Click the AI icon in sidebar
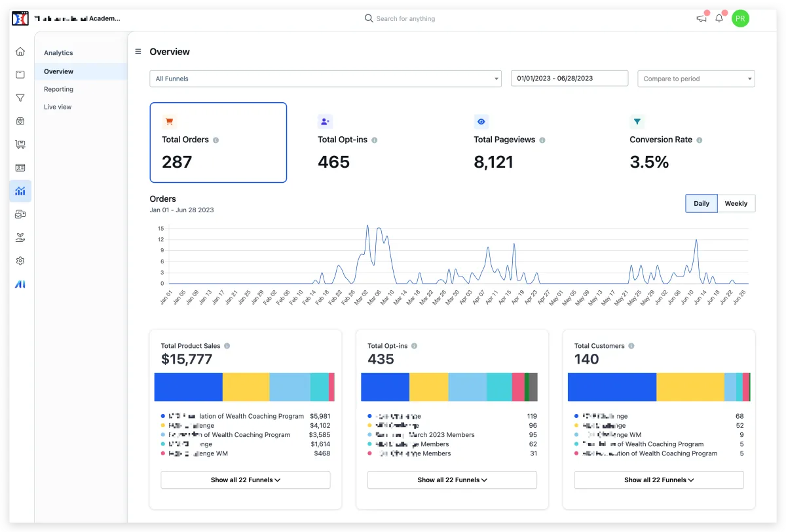786x532 pixels. point(20,284)
